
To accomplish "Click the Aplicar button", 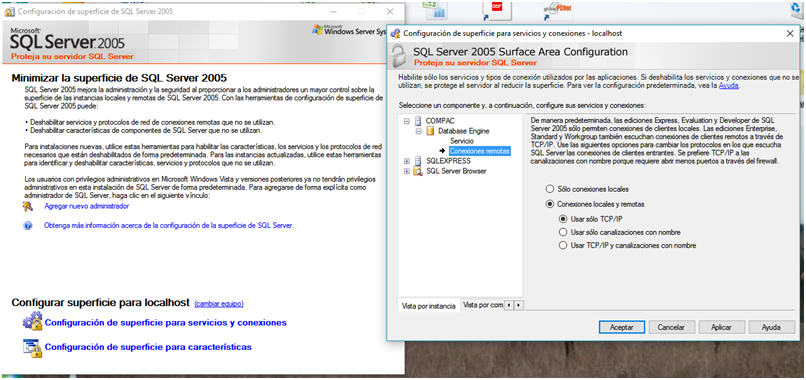I will (x=721, y=327).
